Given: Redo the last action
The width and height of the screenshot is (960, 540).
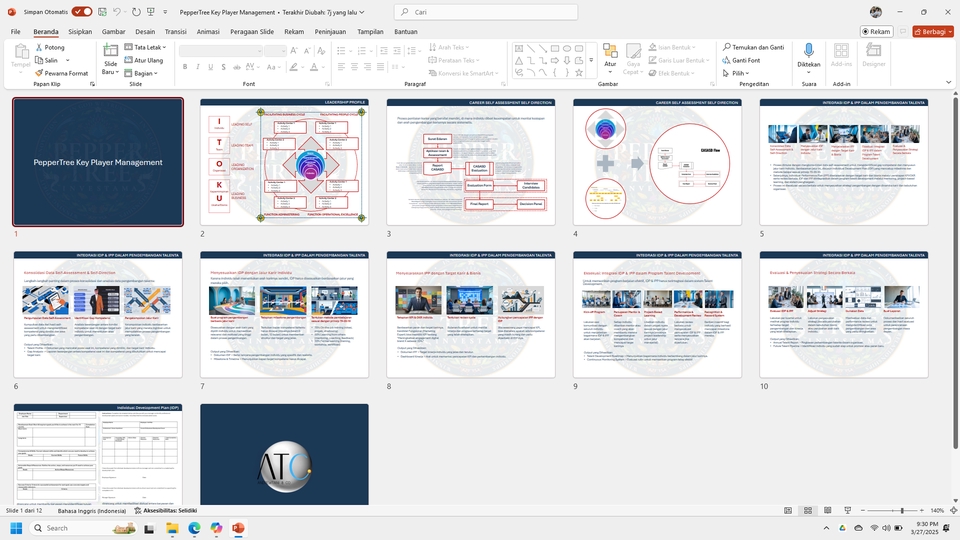Looking at the screenshot, I should [x=136, y=12].
